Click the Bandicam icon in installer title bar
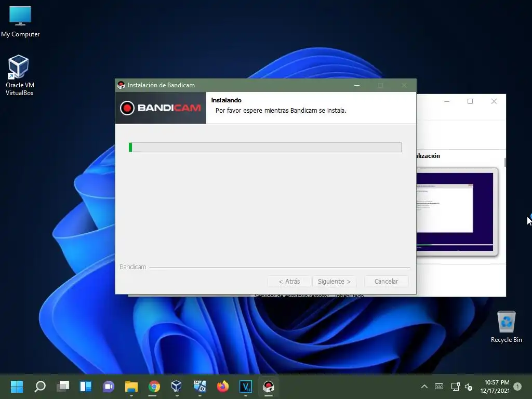This screenshot has height=399, width=532. (121, 85)
